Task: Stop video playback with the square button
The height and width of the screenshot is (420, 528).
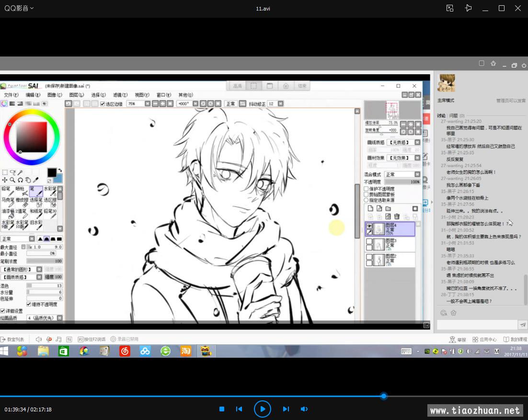Action: pos(222,409)
